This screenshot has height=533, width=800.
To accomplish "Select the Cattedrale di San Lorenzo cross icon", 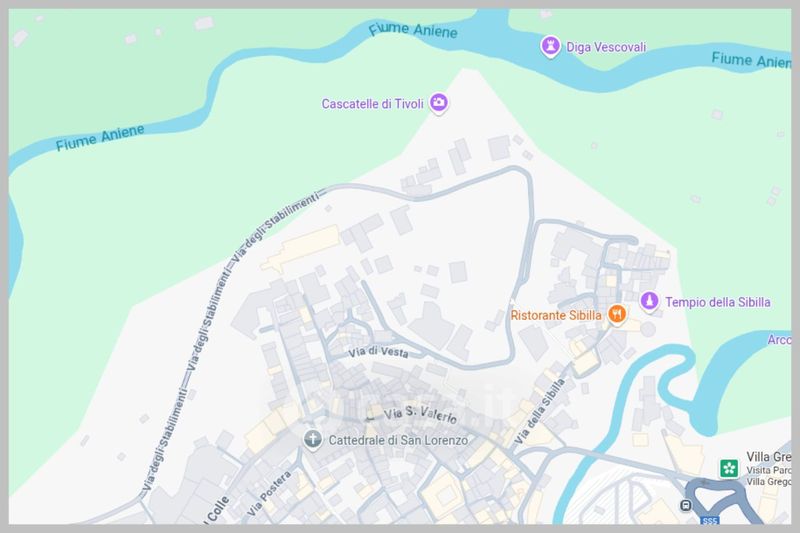I will (312, 439).
